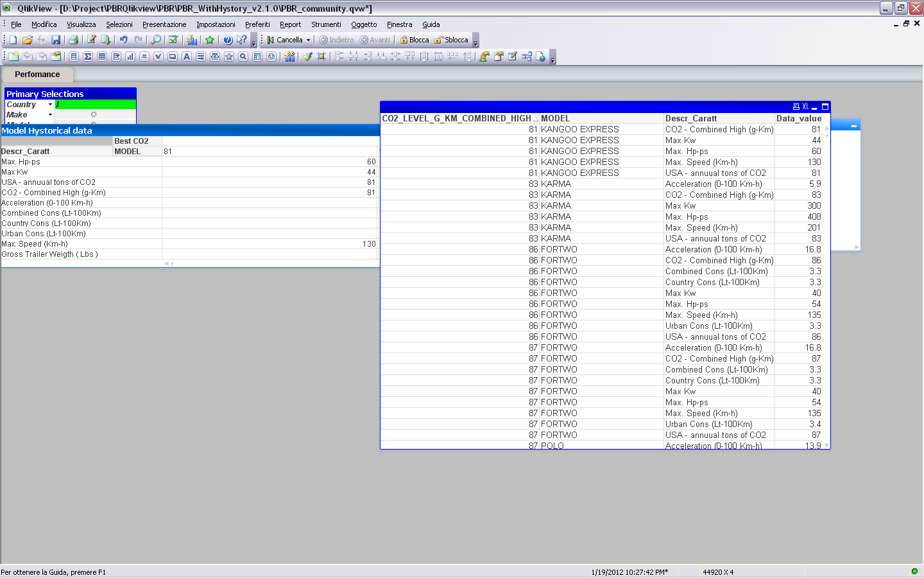Expand the Make field dropdown
This screenshot has width=924, height=578.
[50, 114]
